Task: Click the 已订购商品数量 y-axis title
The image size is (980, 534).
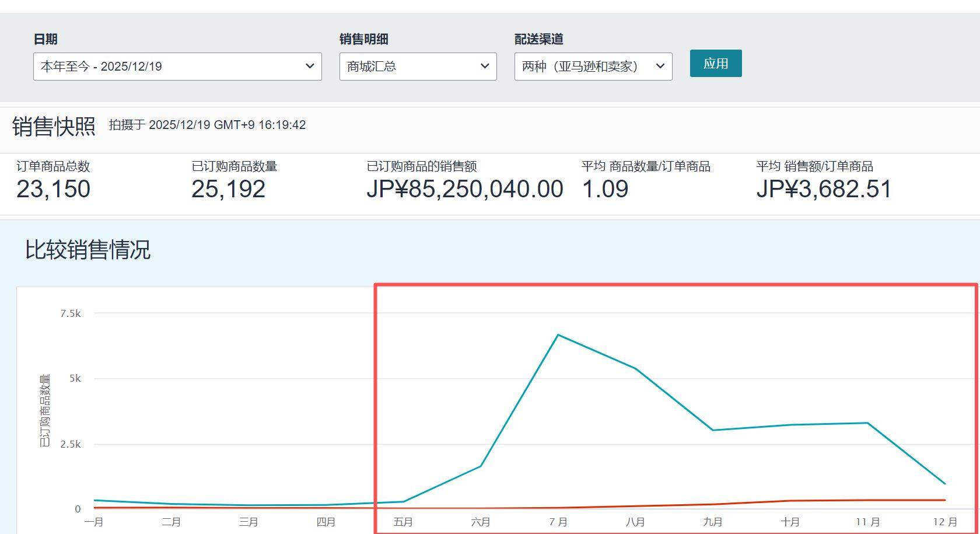Action: 45,411
